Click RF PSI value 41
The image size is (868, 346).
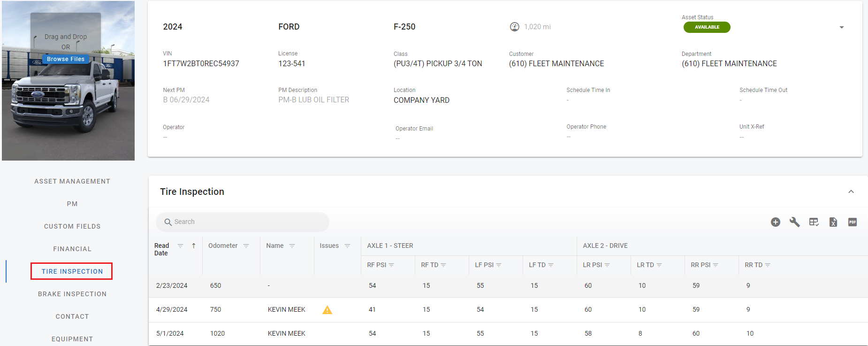click(x=372, y=309)
